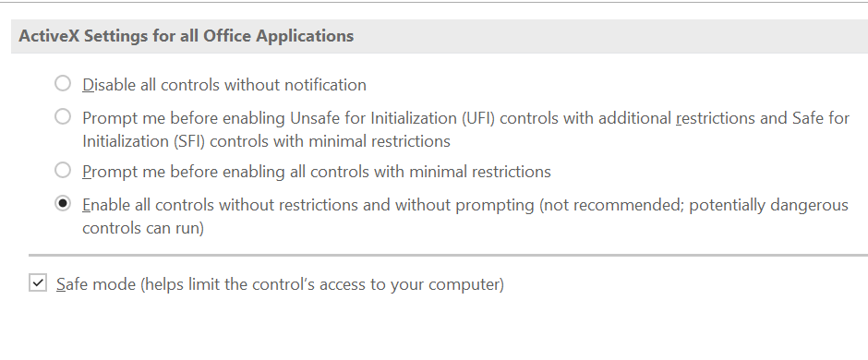Click the 'Disable all controls without notification' label text
Screen dimensions: 868x360
pos(224,85)
